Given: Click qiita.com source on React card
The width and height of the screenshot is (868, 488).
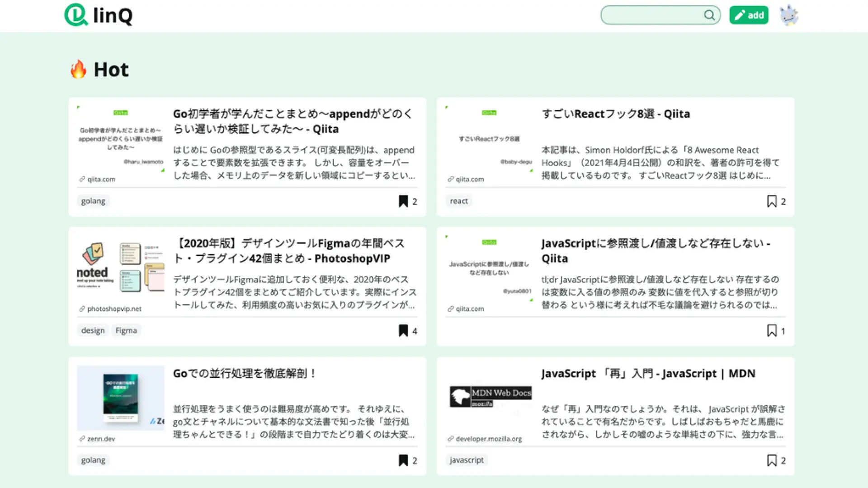Looking at the screenshot, I should 466,179.
